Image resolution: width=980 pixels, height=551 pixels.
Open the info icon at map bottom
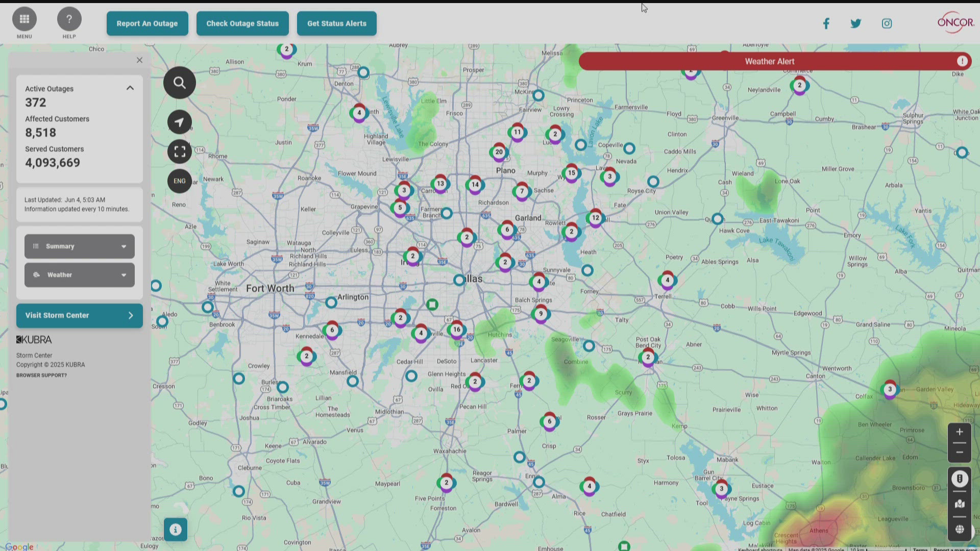[x=175, y=530]
